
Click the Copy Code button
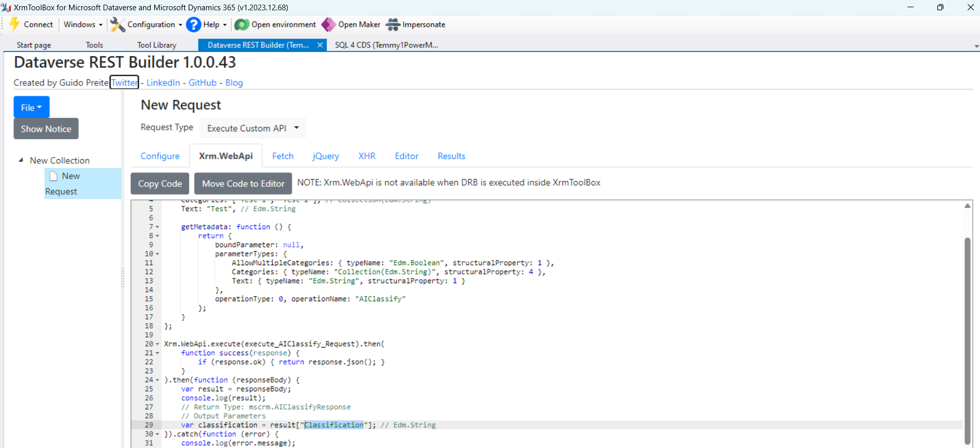pyautogui.click(x=160, y=183)
